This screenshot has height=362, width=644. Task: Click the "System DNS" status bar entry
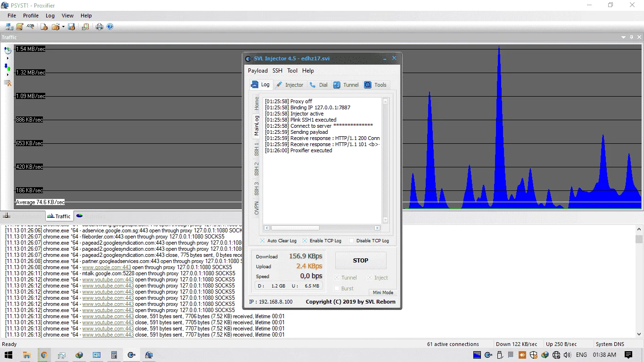(610, 344)
